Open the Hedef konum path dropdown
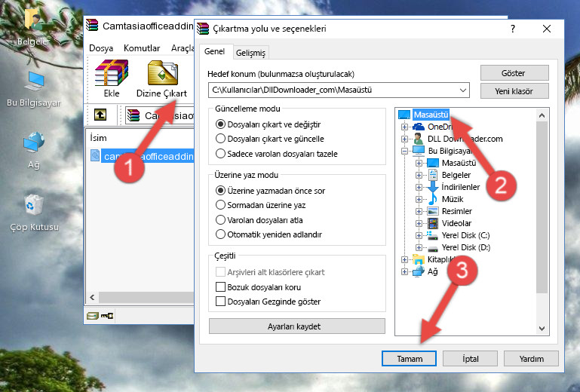Screen dimensions: 580x392 coord(462,90)
